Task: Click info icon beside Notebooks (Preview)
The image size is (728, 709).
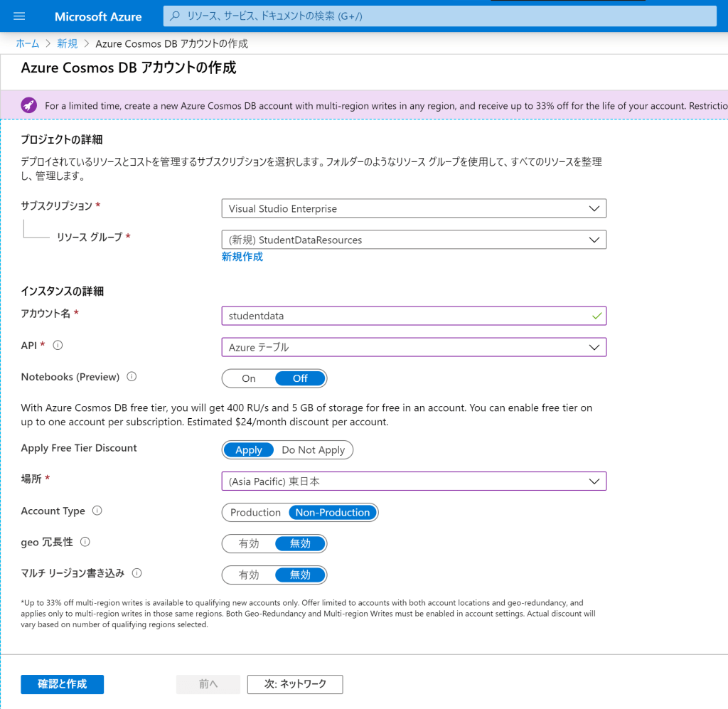Action: tap(132, 377)
